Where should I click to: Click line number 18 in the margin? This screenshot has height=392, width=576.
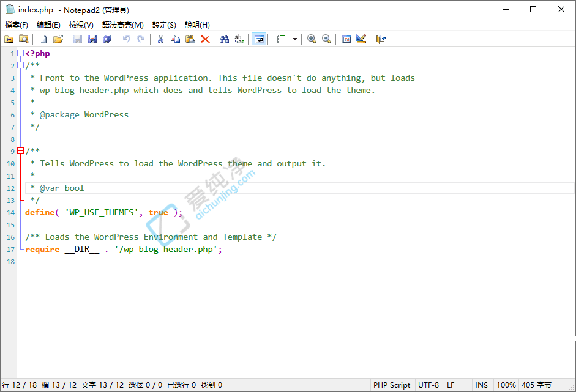point(10,262)
